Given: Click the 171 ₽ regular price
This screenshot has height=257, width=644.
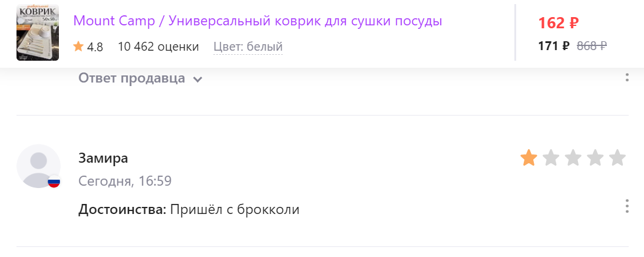Looking at the screenshot, I should [554, 45].
